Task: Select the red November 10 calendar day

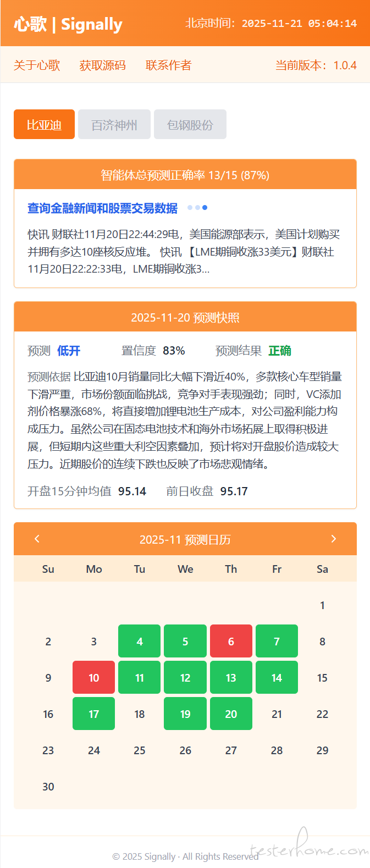Action: [94, 678]
